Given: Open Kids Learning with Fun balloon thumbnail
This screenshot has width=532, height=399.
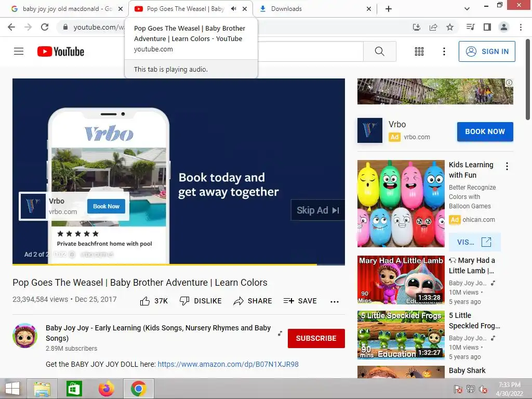Looking at the screenshot, I should pyautogui.click(x=401, y=204).
